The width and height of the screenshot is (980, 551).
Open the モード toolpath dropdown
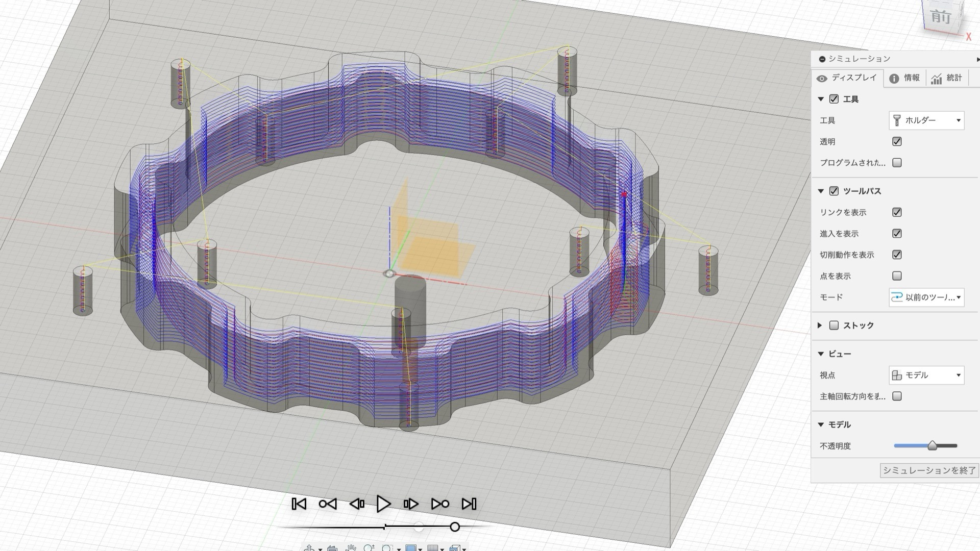point(926,297)
